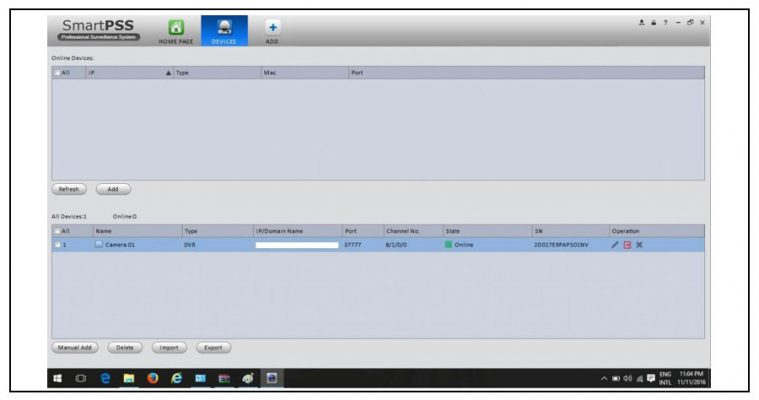Delete Camera 01 using the X icon
Viewport: 759px width, 400px height.
click(x=639, y=245)
